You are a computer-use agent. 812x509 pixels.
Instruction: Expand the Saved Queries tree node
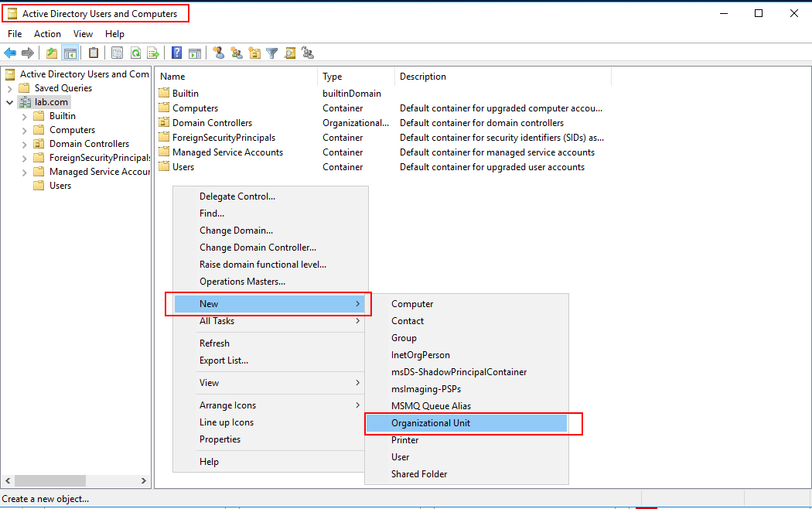click(9, 88)
